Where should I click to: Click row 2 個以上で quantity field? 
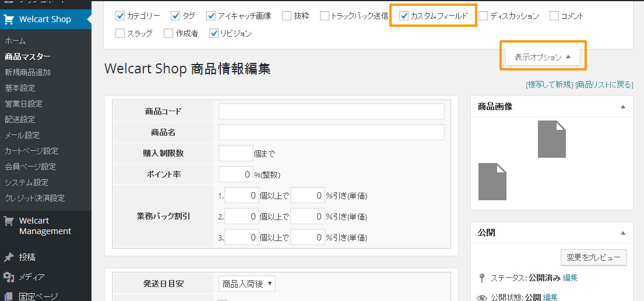coord(242,217)
